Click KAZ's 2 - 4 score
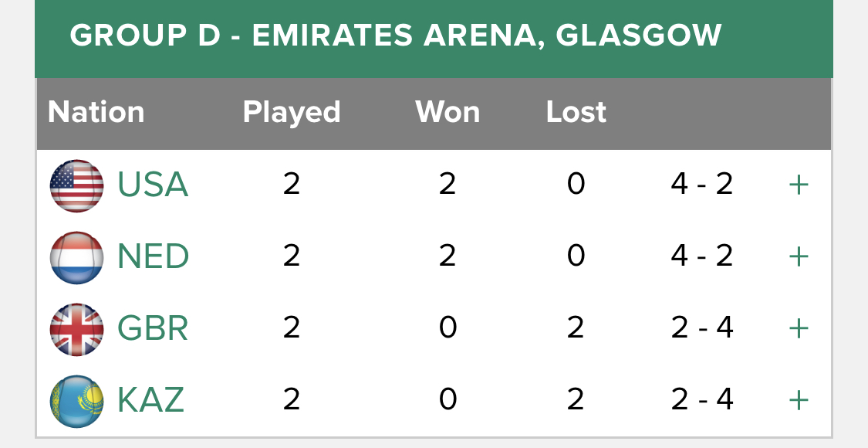This screenshot has width=868, height=448. [x=701, y=399]
